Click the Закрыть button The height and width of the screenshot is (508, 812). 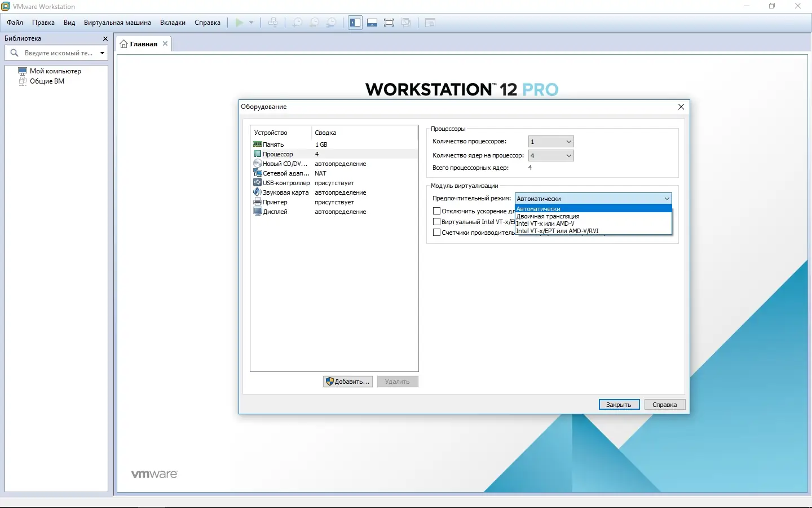[619, 405]
